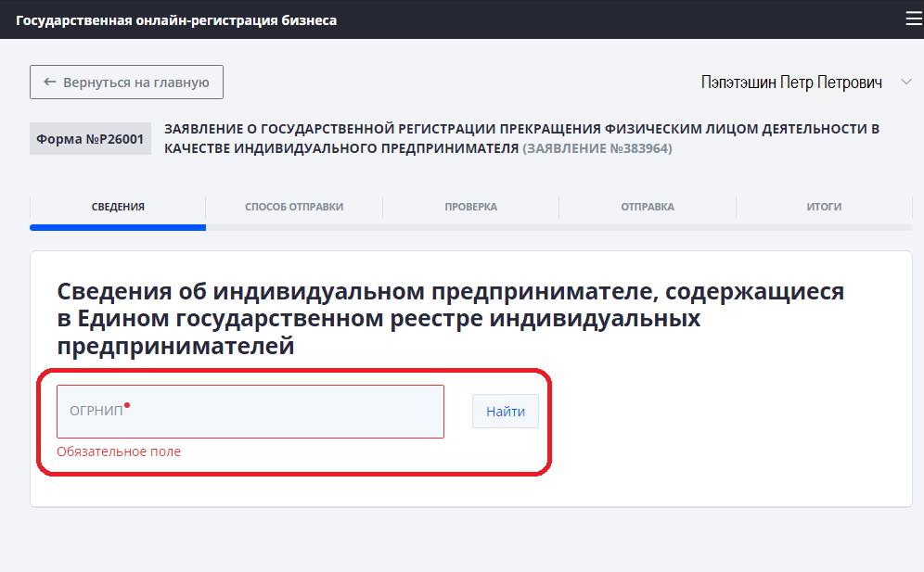The width and height of the screenshot is (924, 572).
Task: Expand the user dropdown chevron
Action: [905, 83]
